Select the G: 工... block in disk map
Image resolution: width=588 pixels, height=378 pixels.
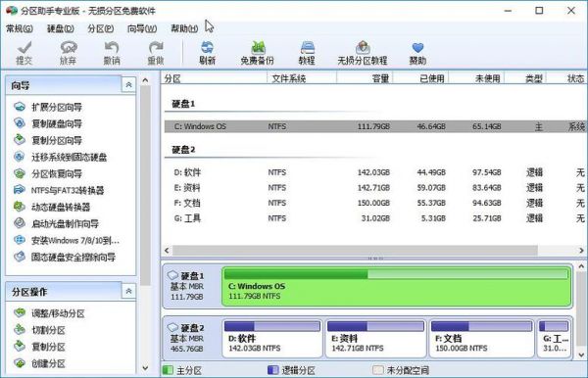[555, 338]
